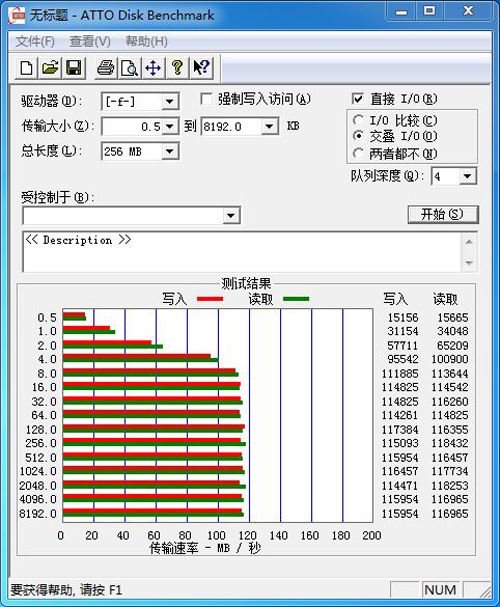The height and width of the screenshot is (607, 500).
Task: Expand 队列深度 queue depth dropdown
Action: point(467,177)
